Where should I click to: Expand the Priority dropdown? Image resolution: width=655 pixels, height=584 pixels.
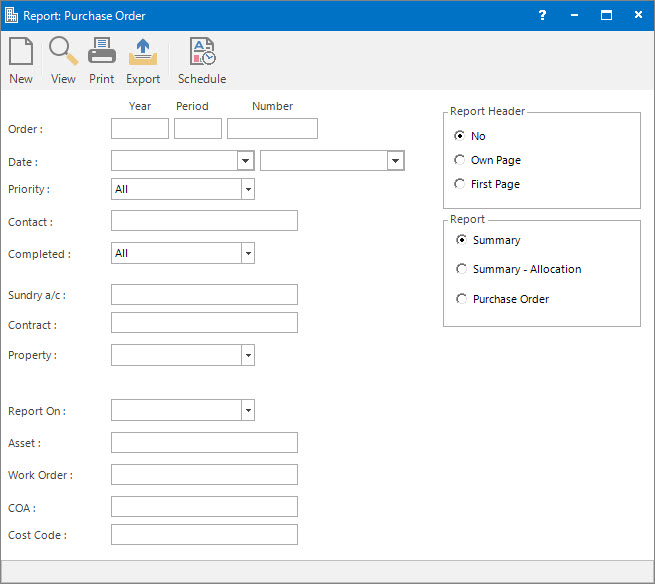[x=247, y=190]
